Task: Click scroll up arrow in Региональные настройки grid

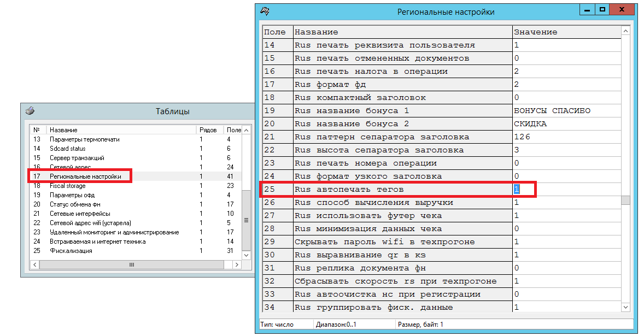Action: pos(625,32)
